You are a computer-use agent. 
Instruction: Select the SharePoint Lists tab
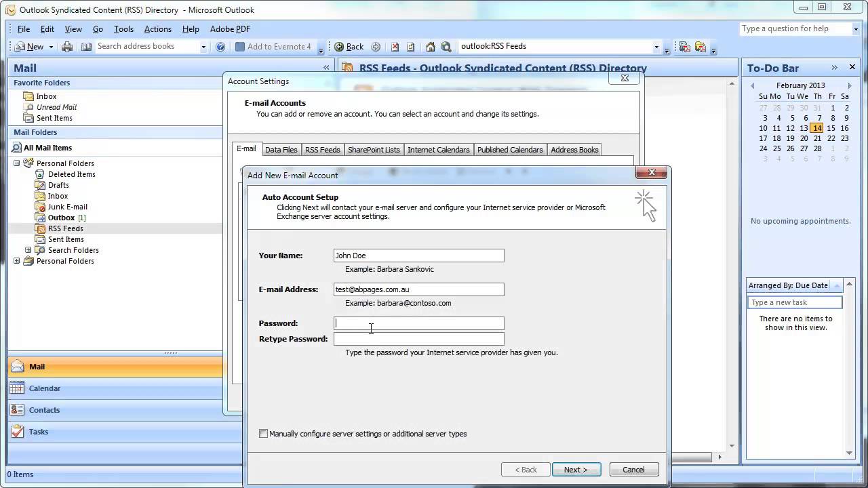(x=374, y=150)
